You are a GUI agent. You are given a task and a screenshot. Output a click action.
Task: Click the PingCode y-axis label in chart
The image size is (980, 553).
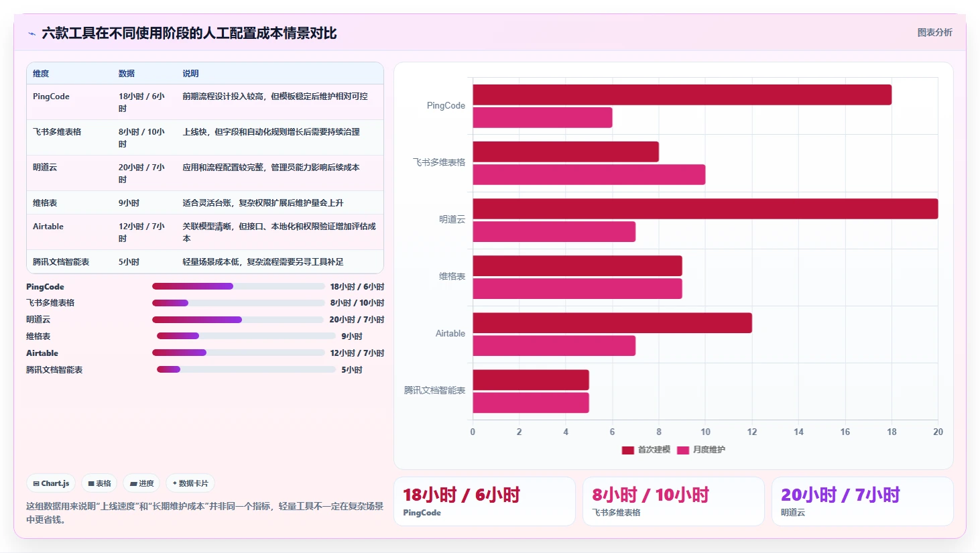pyautogui.click(x=446, y=106)
